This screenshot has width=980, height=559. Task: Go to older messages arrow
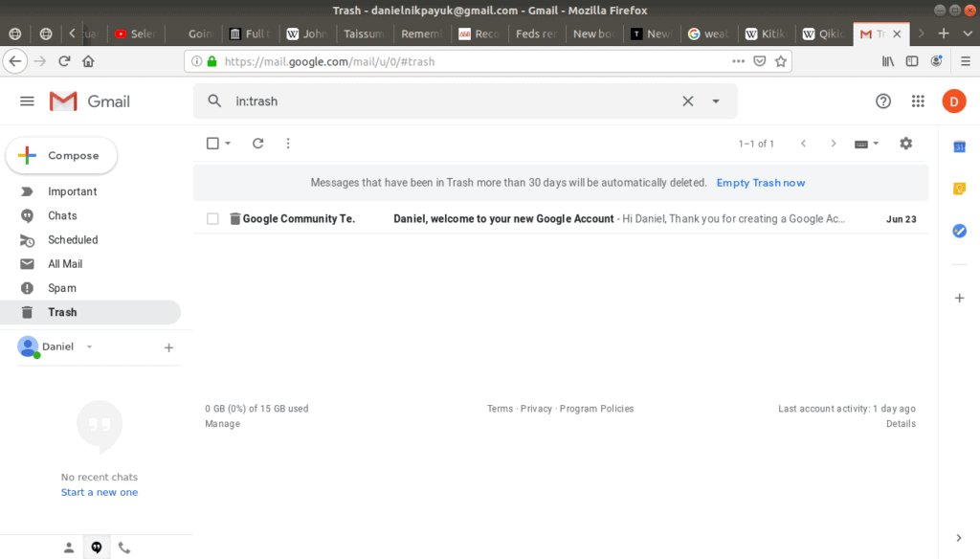tap(834, 144)
